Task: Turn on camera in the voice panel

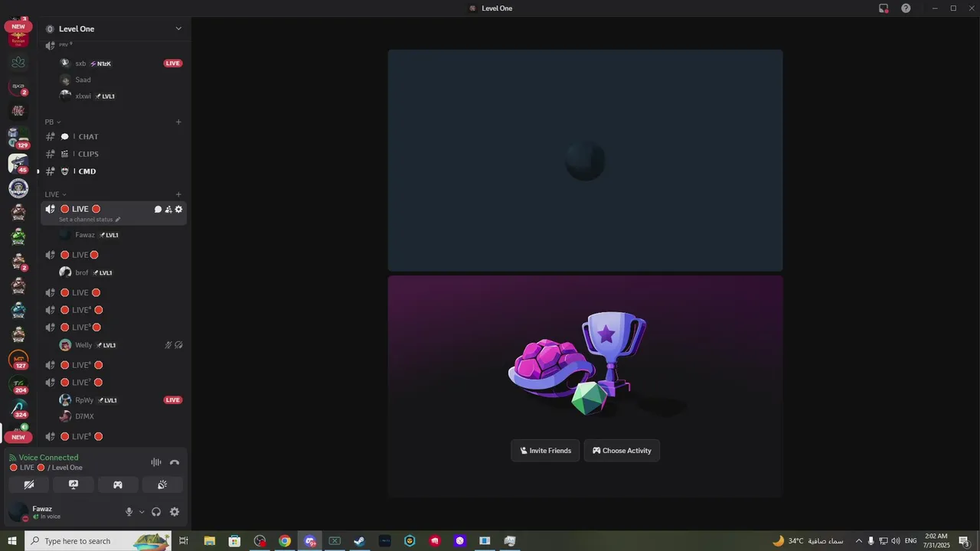Action: coord(29,484)
